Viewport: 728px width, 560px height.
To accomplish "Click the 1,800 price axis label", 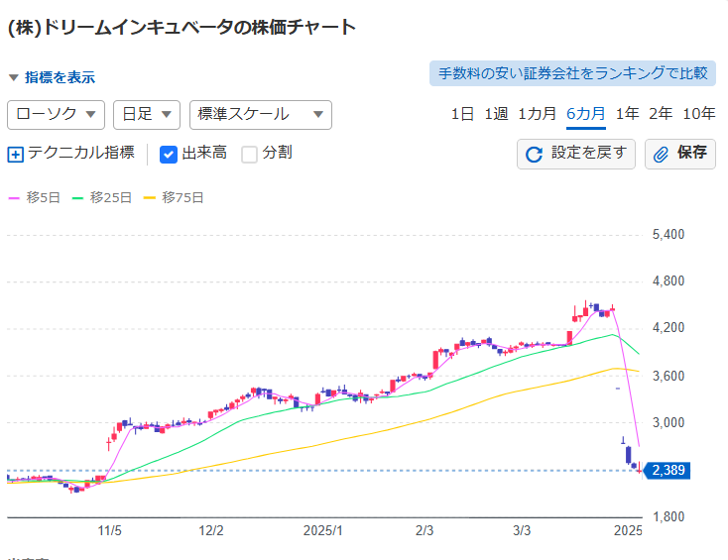I will coord(668,516).
